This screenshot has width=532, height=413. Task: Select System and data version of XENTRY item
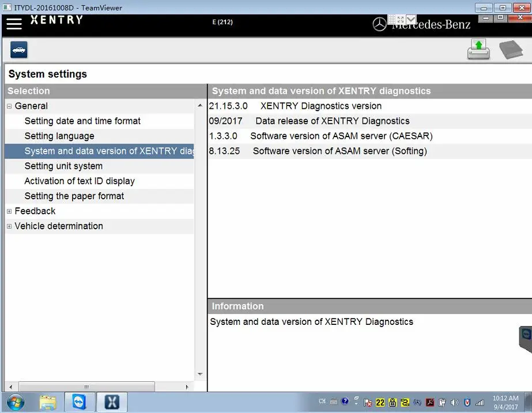[99, 151]
